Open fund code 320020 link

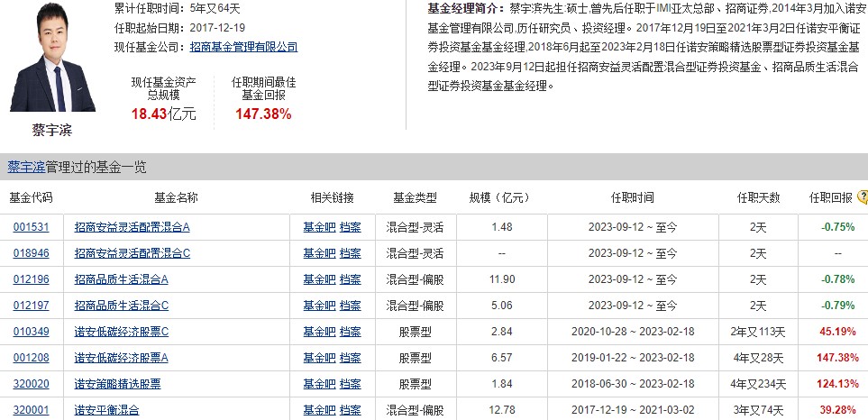[31, 384]
